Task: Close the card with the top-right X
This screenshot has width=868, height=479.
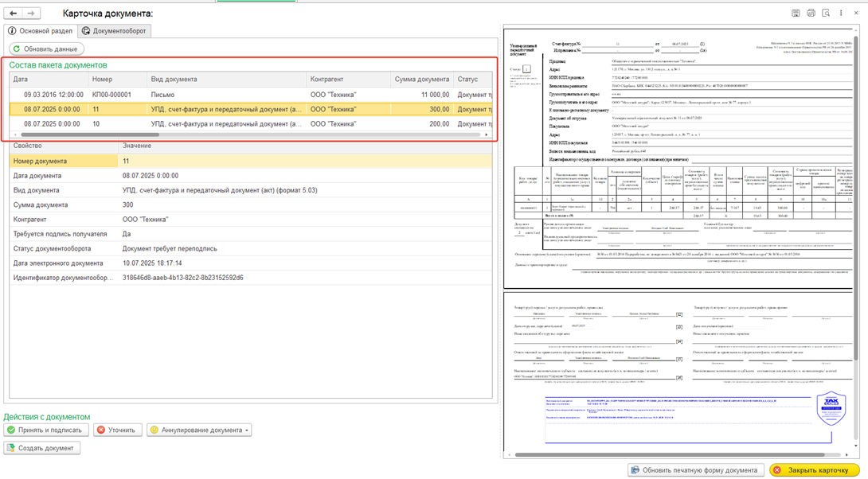Action: [x=856, y=14]
